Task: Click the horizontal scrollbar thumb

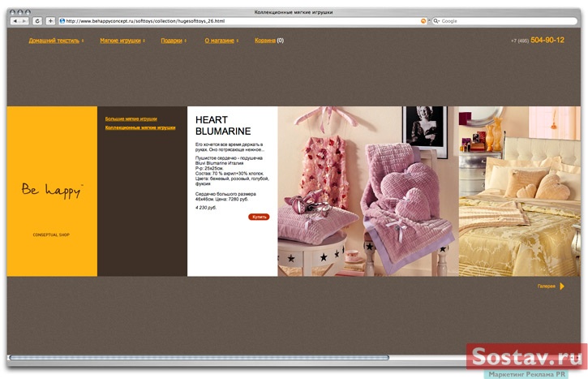Action: click(x=200, y=358)
